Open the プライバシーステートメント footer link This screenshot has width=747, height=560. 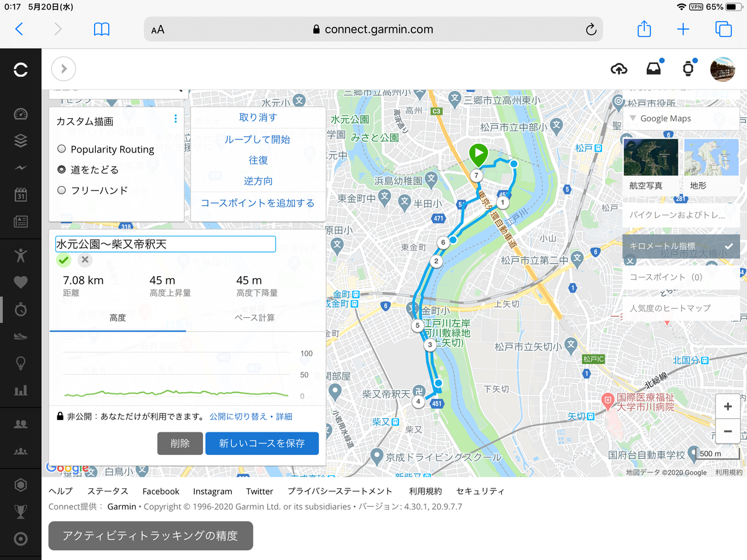click(x=340, y=491)
